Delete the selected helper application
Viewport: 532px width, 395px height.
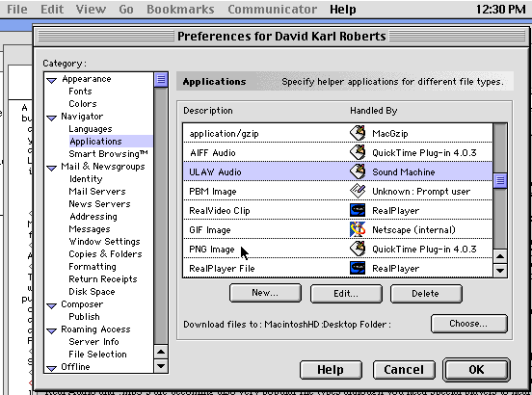coord(426,293)
